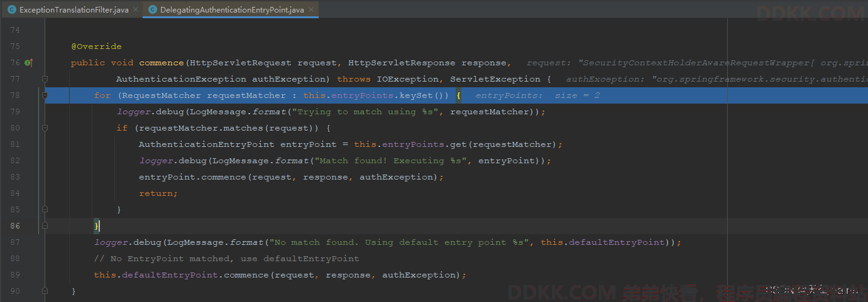Close the ExceptionTranslationFilter.java tab
This screenshot has width=868, height=302.
[x=136, y=10]
